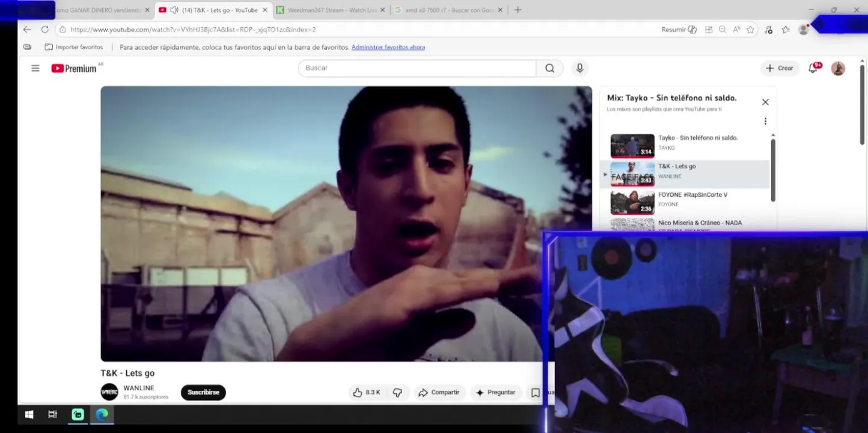This screenshot has height=433, width=868.
Task: Play the Tayko - Sin teléfono ni saldo thumbnail
Action: coord(632,146)
